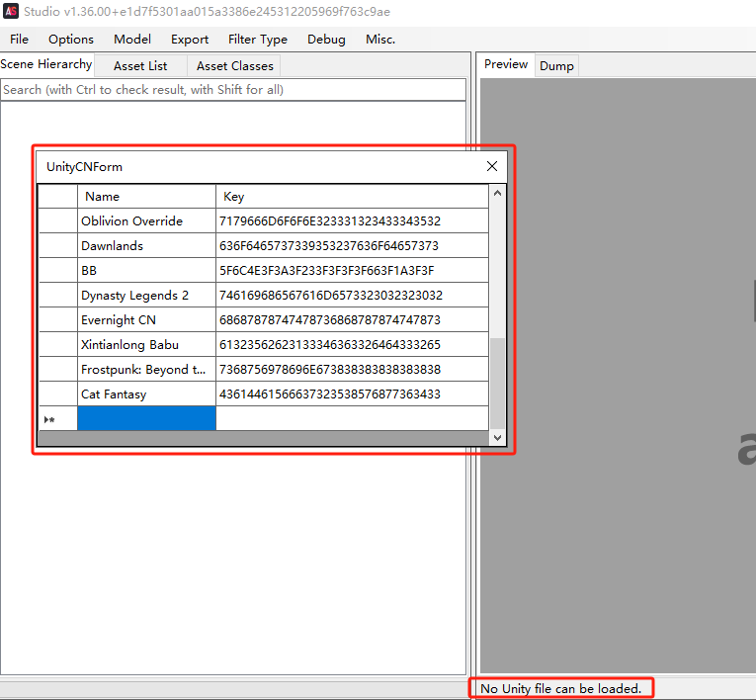Click the vertical scrollbar thumb in UnityCNForm
This screenshot has height=700, width=756.
point(497,384)
